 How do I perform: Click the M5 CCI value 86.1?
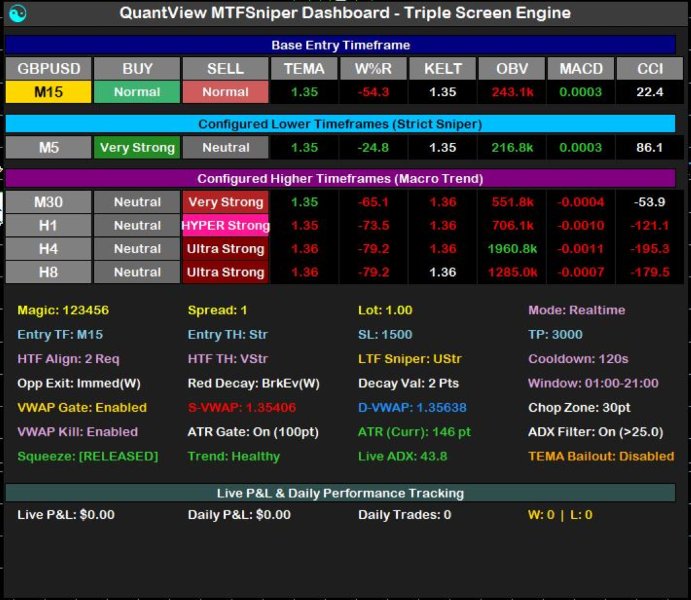tap(650, 148)
